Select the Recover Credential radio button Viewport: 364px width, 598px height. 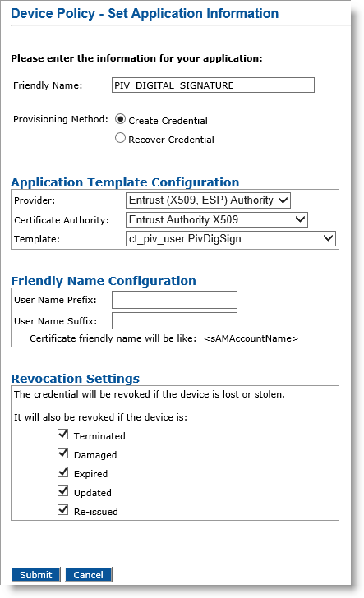pyautogui.click(x=120, y=138)
